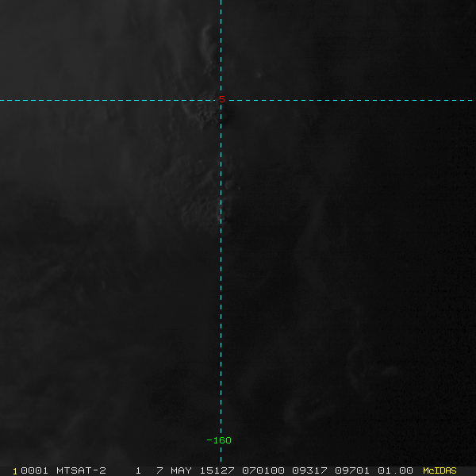Click the yellow frame number 1
Screen dimensions: 476x476
pos(15,471)
